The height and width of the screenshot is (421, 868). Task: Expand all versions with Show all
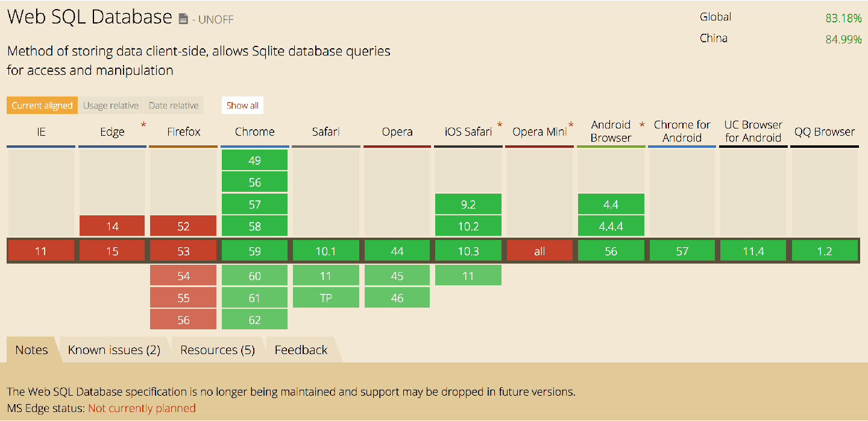(x=242, y=105)
